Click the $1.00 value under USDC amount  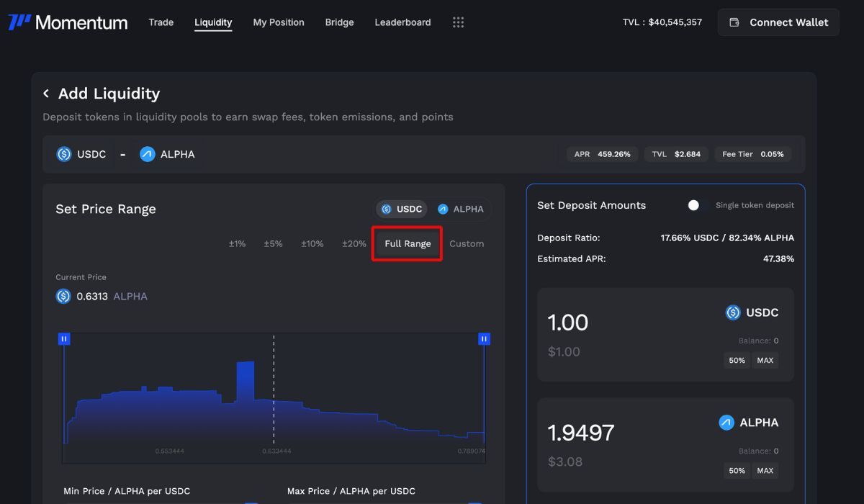564,351
